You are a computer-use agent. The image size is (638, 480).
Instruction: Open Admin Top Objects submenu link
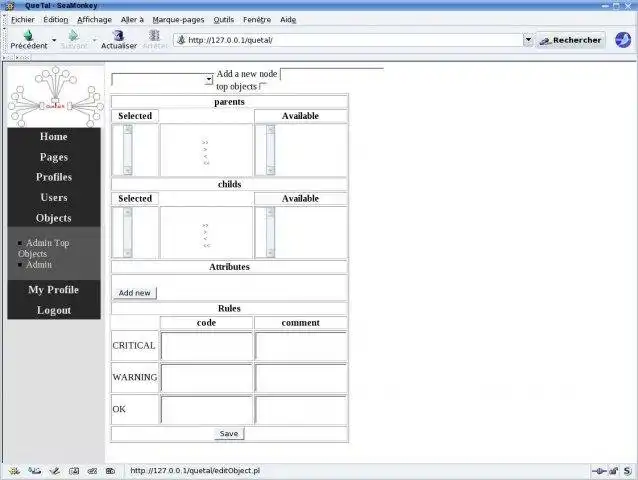[44, 248]
